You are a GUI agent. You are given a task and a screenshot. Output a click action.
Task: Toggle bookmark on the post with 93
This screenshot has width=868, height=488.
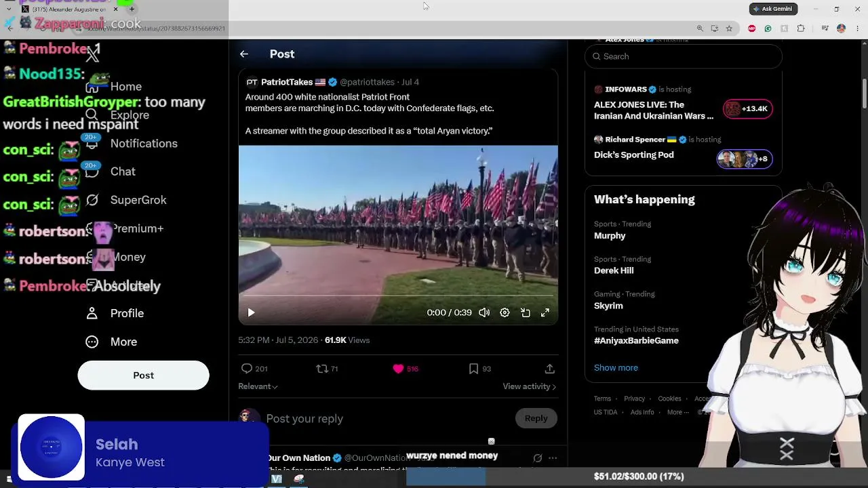tap(473, 368)
